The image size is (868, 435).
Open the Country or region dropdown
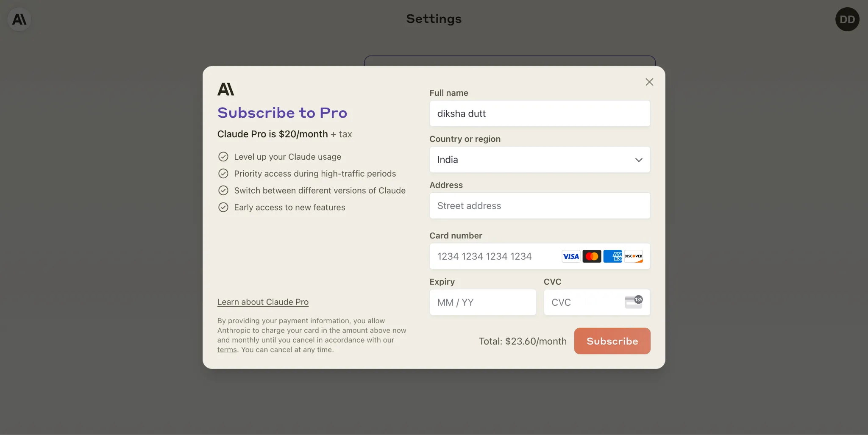[540, 160]
